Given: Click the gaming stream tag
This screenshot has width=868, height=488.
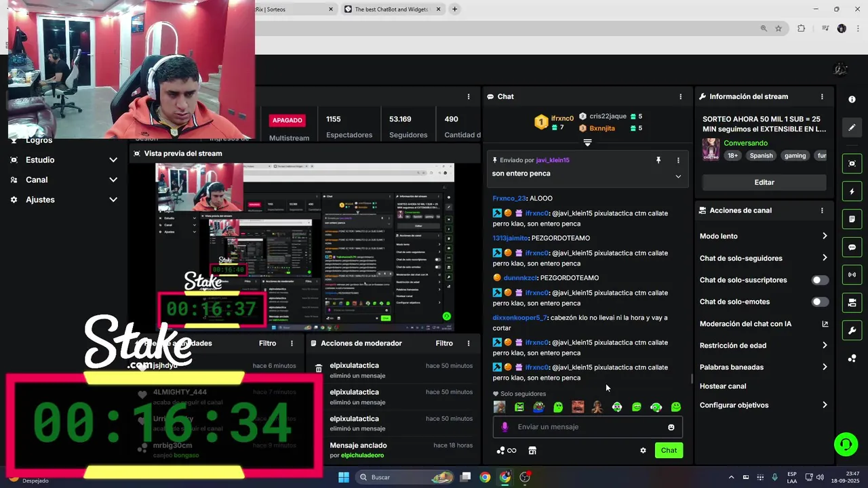Looking at the screenshot, I should click(x=795, y=156).
